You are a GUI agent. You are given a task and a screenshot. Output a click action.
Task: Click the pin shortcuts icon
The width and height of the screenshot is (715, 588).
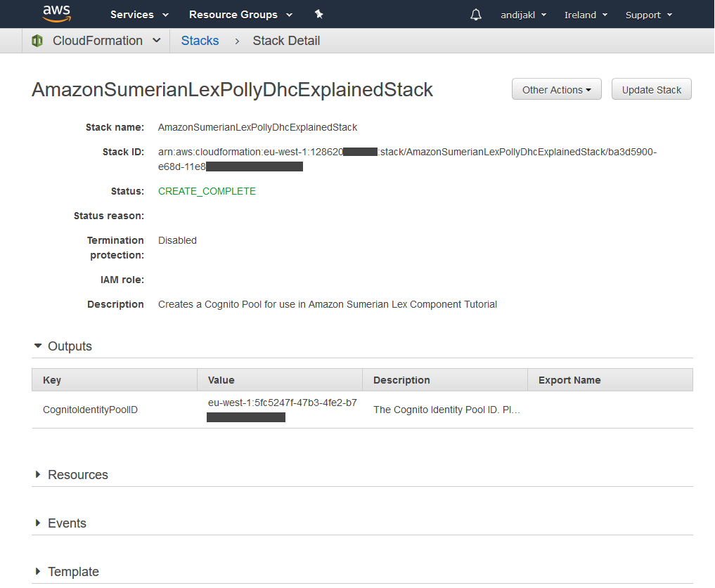(318, 15)
